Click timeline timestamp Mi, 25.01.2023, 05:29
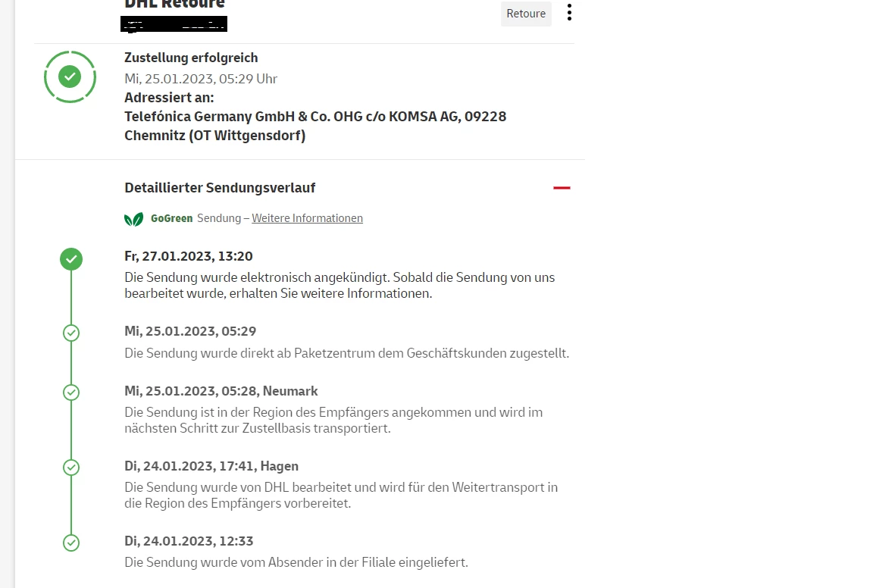Screen dimensions: 873x588 tap(190, 331)
